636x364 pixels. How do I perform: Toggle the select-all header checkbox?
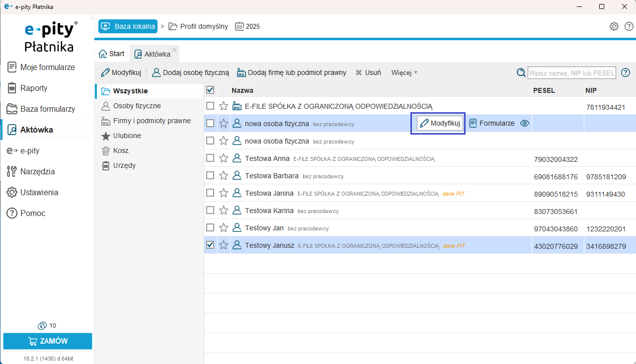tap(210, 90)
